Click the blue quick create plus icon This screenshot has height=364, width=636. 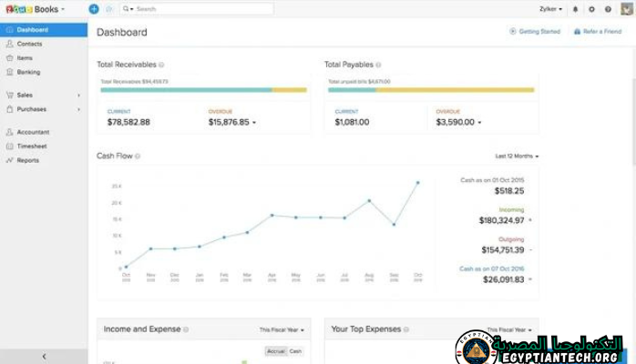click(94, 8)
